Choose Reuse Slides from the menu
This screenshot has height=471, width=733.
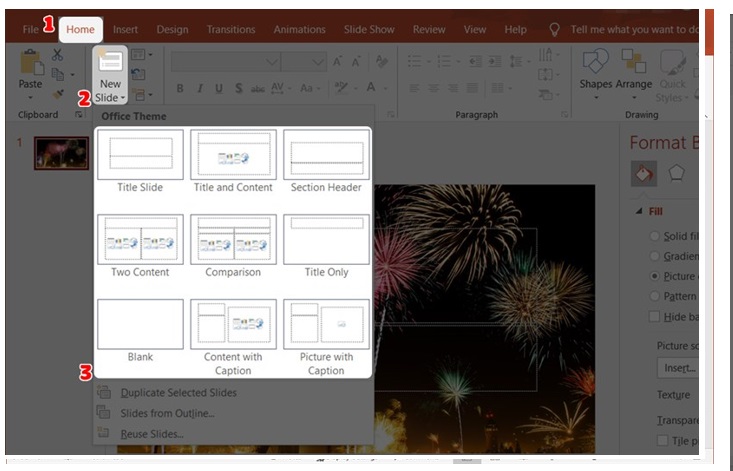pos(151,434)
